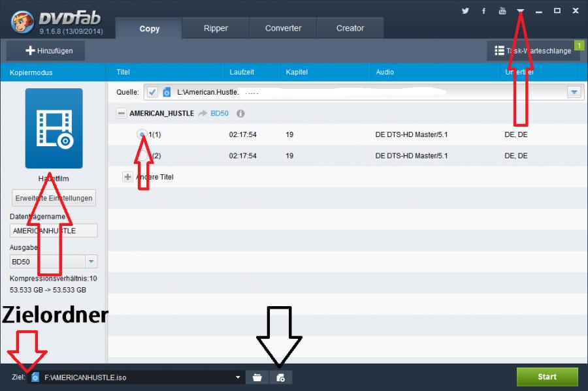Click the ISO image output icon

pyautogui.click(x=280, y=377)
